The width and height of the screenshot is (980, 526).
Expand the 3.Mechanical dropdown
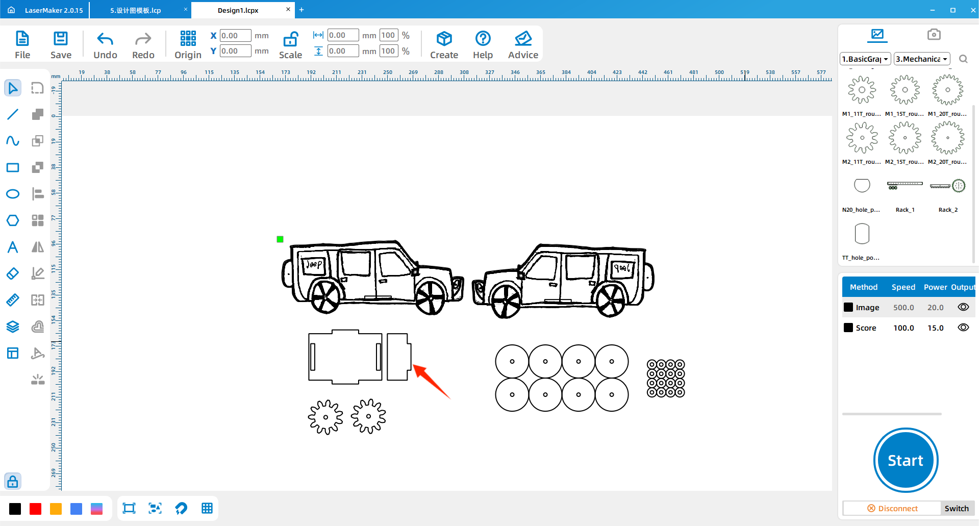(922, 59)
